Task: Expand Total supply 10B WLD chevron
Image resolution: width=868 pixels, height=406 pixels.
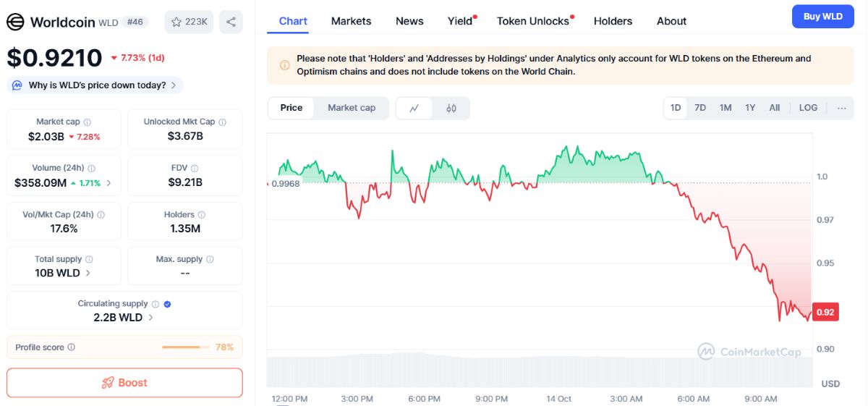Action: [88, 274]
